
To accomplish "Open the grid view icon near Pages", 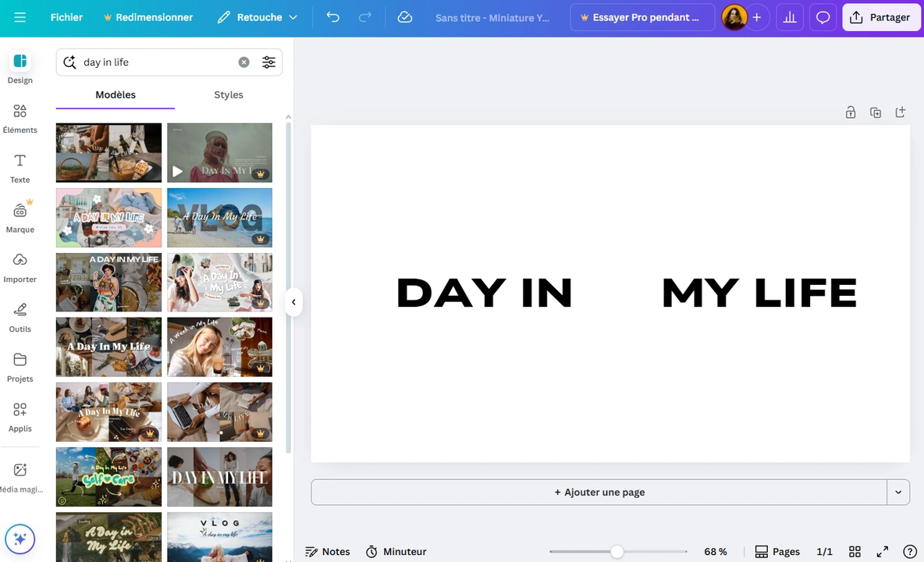I will tap(855, 551).
